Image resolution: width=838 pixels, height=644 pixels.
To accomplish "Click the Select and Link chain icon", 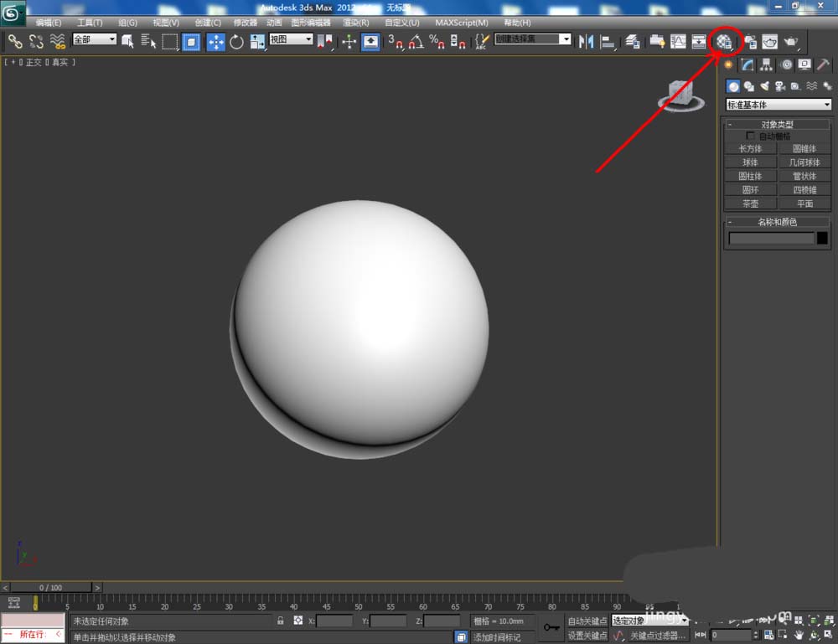I will coord(15,41).
